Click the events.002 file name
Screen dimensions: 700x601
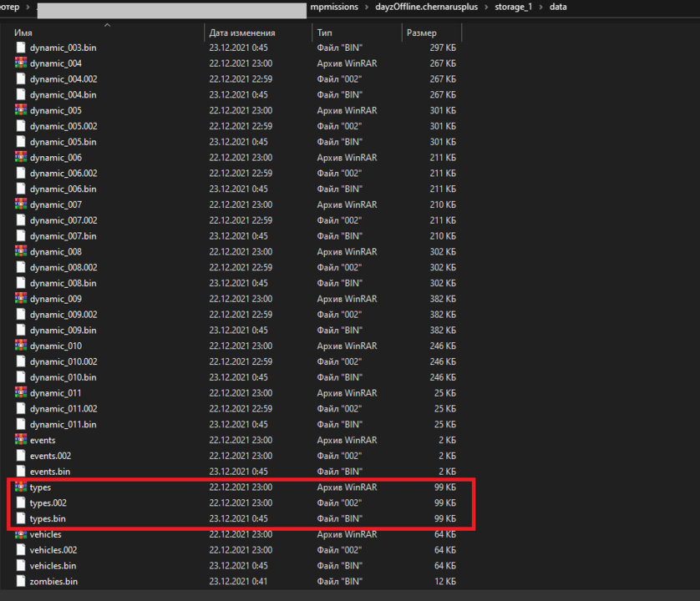tap(50, 456)
